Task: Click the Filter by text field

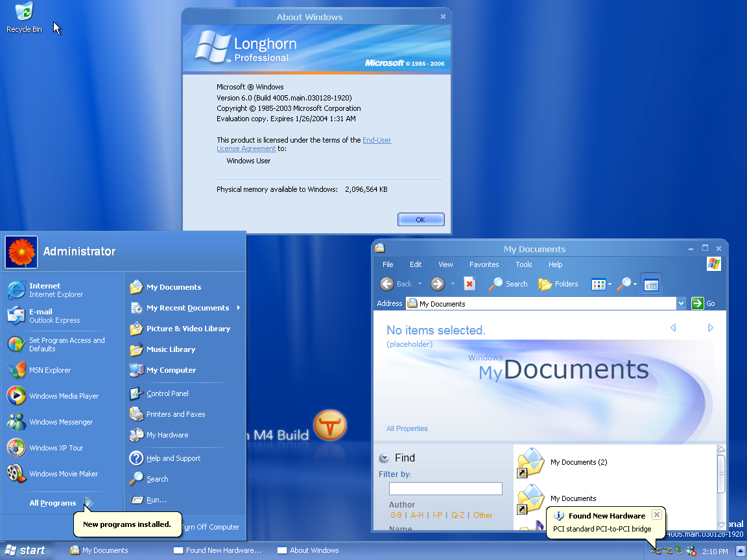Action: pyautogui.click(x=445, y=489)
